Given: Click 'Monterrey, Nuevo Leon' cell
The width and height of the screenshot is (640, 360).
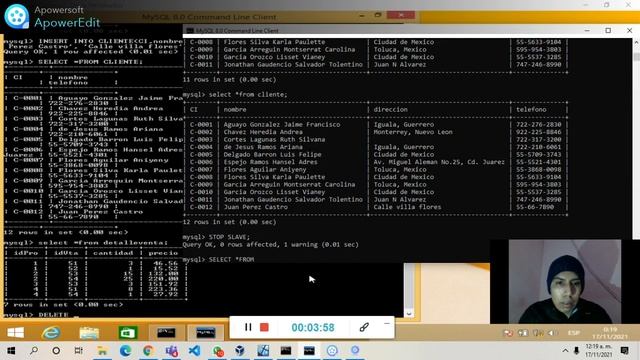Looking at the screenshot, I should [x=413, y=132].
